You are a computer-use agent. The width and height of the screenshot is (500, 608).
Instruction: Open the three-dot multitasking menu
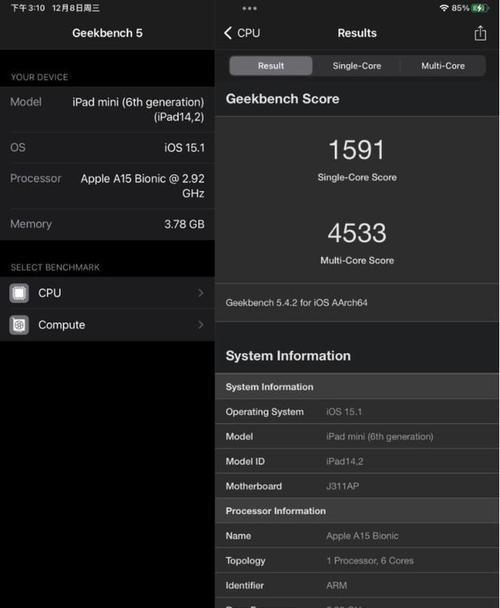249,8
